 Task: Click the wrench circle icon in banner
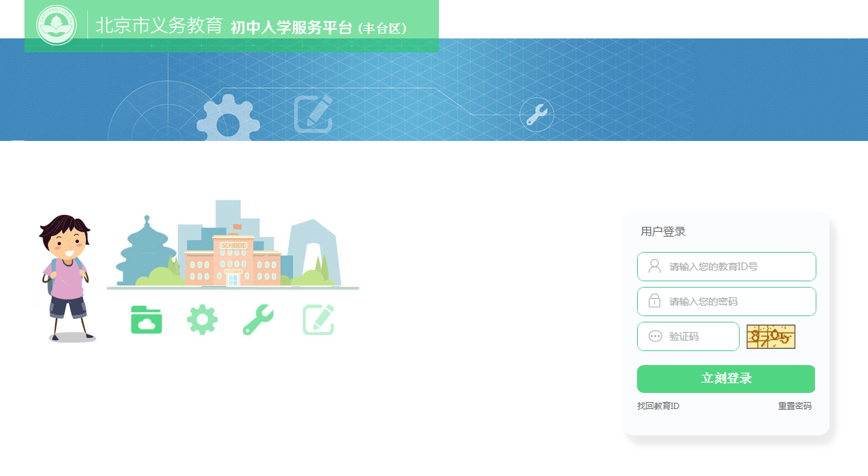click(x=537, y=114)
